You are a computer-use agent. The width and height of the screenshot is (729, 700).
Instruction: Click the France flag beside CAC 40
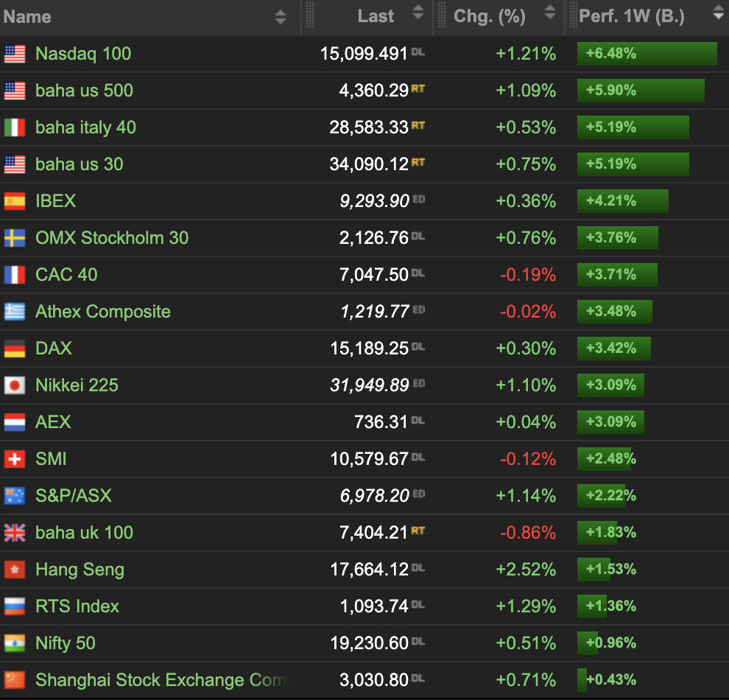pos(15,274)
